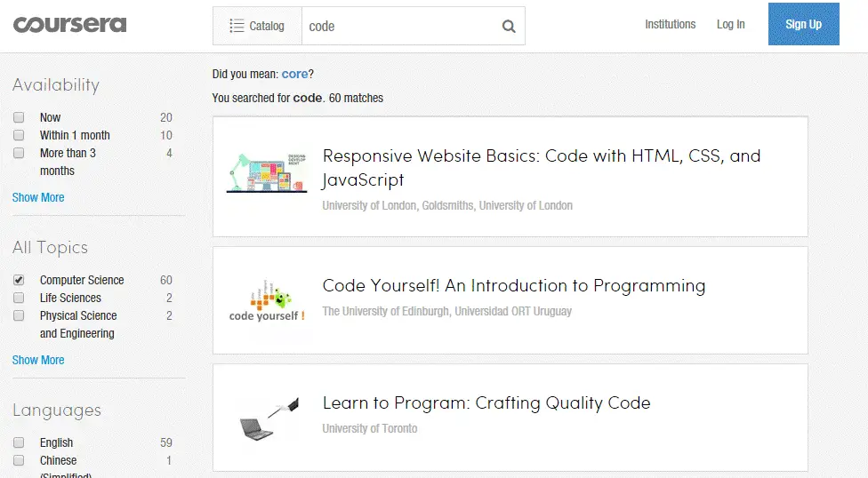Click the laptop thumbnail for Crafting Quality Code
Screen dimensions: 868x478
269,418
